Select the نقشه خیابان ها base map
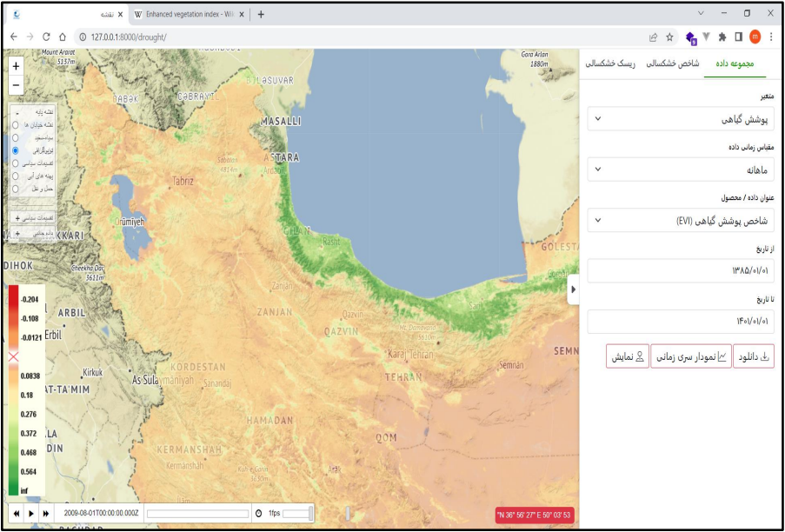 click(16, 124)
